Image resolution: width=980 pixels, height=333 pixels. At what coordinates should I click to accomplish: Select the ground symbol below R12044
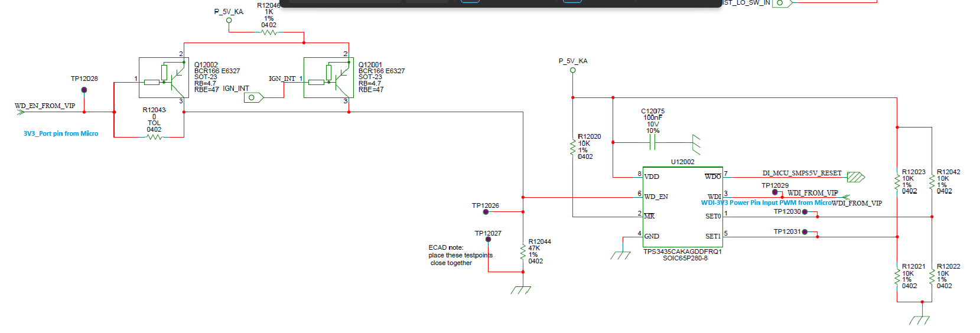click(x=520, y=289)
